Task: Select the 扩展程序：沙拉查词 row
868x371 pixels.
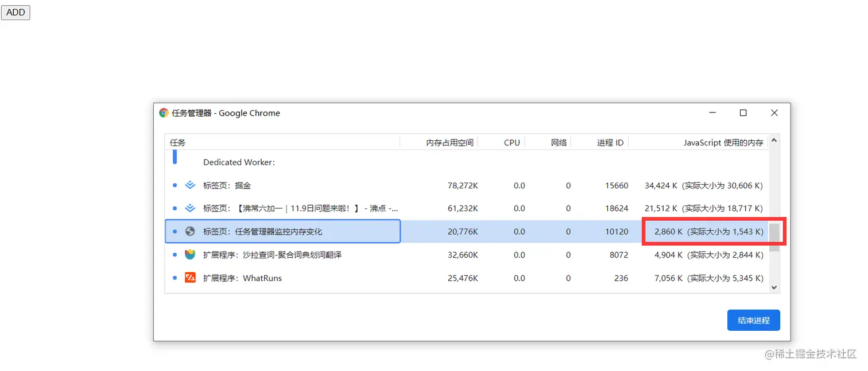Action: pyautogui.click(x=467, y=254)
